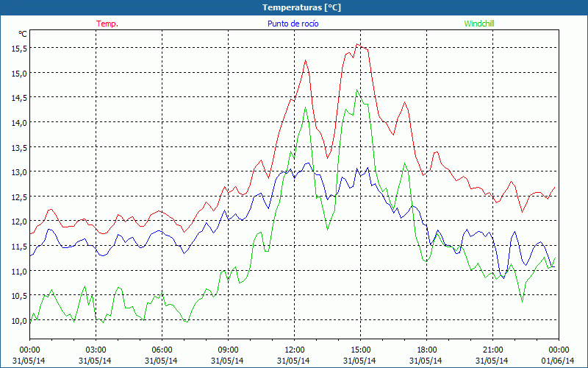The height and width of the screenshot is (368, 588).
Task: Click the 10,5 y-axis value
Action: coord(20,297)
